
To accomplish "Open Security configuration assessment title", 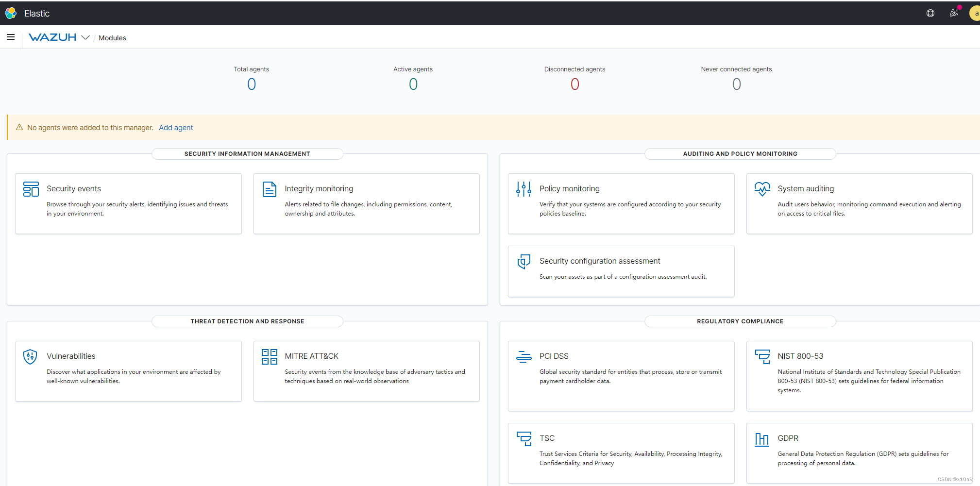I will [x=600, y=261].
